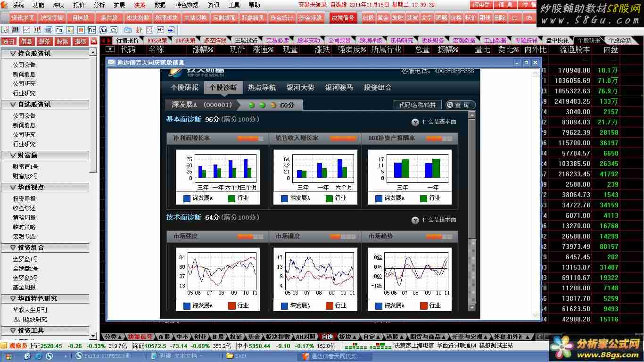Switch to the 主题投资 tab
This screenshot has height=362, width=644.
pos(246,41)
